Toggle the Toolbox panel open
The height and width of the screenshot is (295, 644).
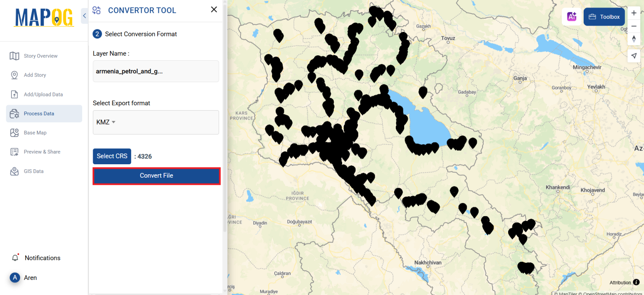pos(604,16)
